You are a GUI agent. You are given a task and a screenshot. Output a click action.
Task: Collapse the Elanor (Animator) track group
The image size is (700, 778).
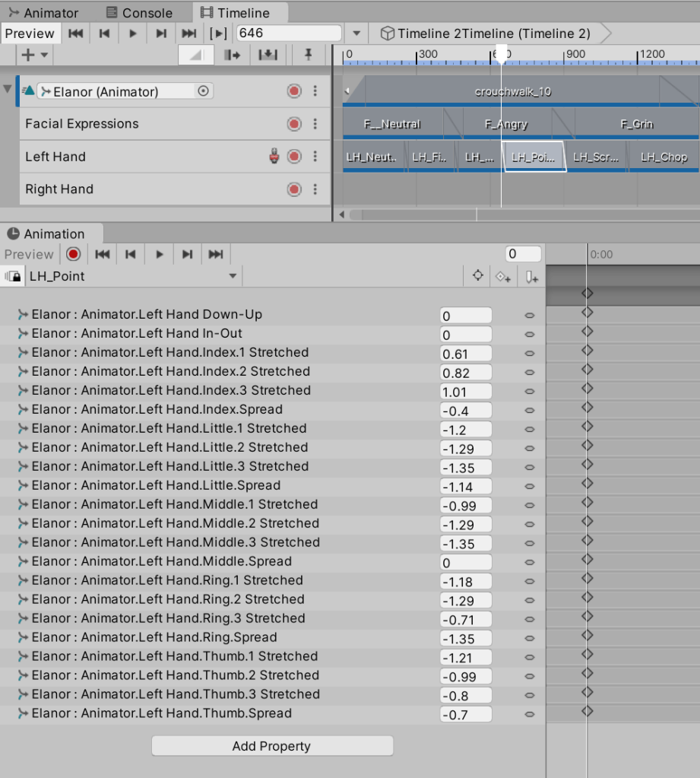click(x=8, y=90)
